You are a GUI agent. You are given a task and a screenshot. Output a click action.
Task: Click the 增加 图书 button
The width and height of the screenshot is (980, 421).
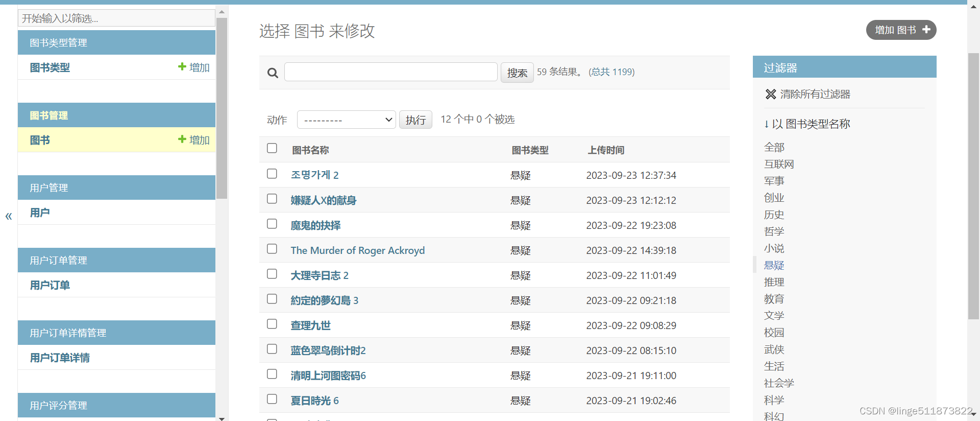[901, 30]
